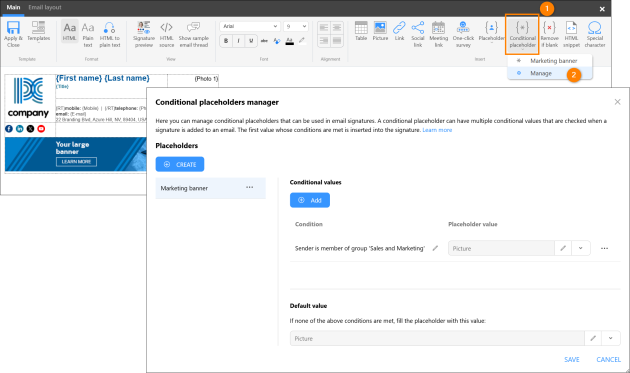This screenshot has height=373, width=630.
Task: Center align text
Action: coord(337,28)
